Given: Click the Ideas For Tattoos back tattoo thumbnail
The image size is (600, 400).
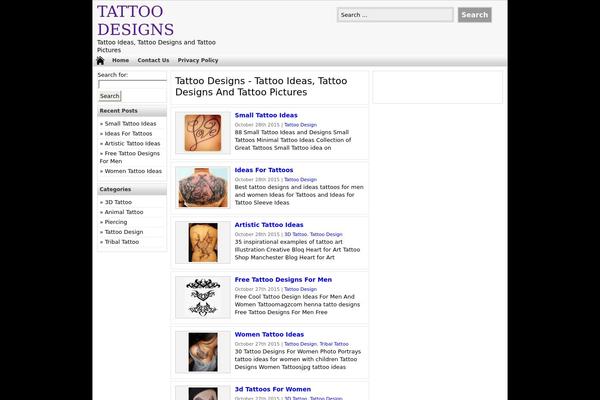Looking at the screenshot, I should 203,188.
